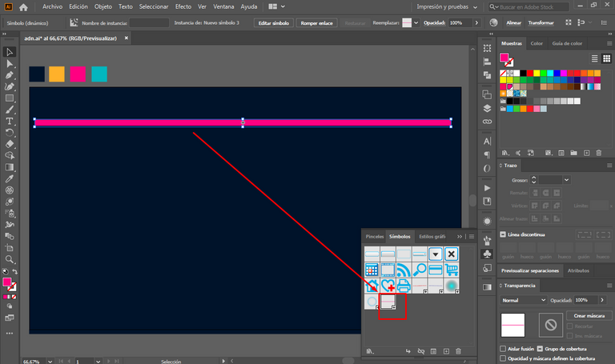Viewport: 615px width, 364px height.
Task: Switch Muestras panel to list view
Action: 595,58
